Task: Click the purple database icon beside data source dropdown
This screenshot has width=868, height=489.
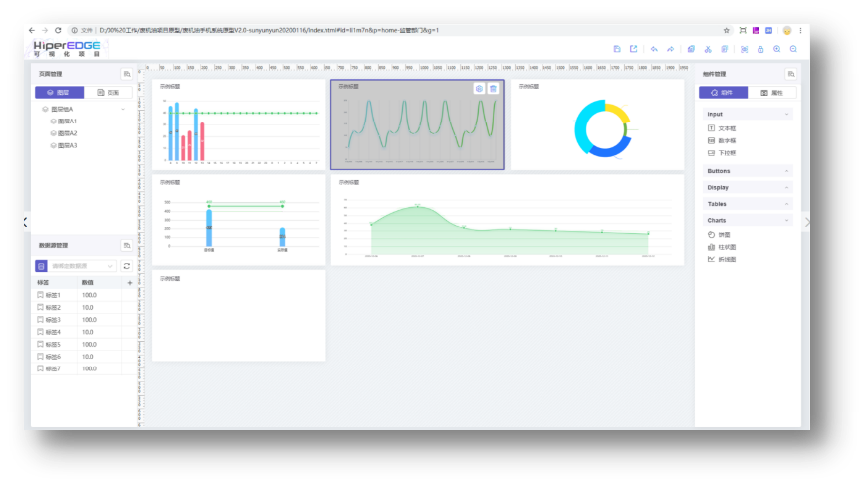Action: (41, 266)
